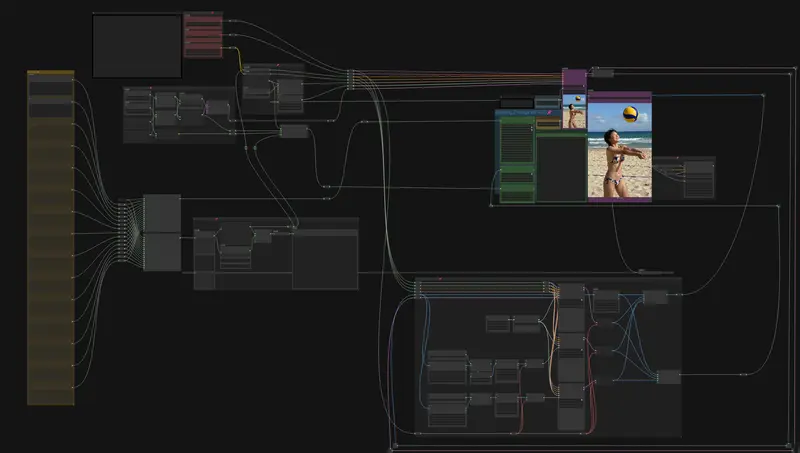Screen dimensions: 800x453
Task: Select the small gray node right of the purple node
Action: (x=603, y=73)
